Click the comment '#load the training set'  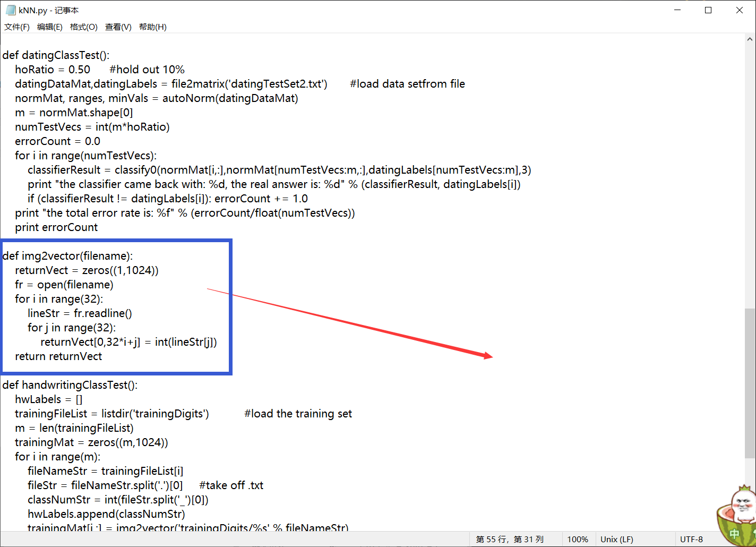point(298,414)
